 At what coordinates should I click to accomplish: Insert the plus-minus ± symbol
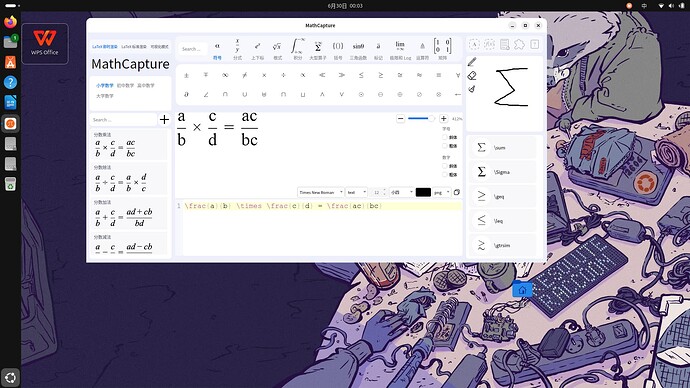pyautogui.click(x=186, y=75)
